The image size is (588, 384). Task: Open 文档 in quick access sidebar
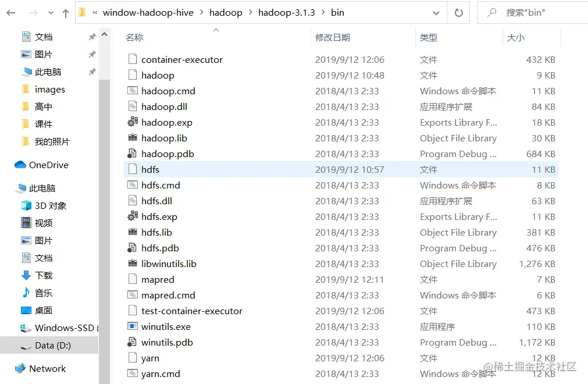[x=44, y=37]
